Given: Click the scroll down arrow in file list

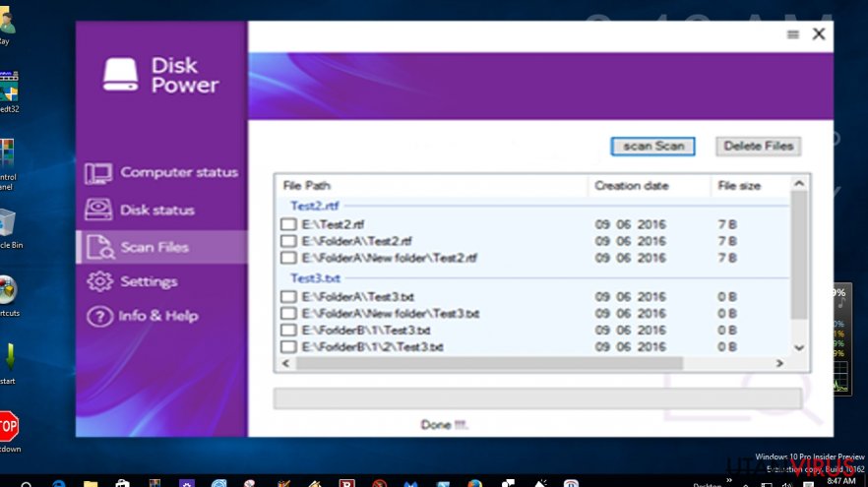Looking at the screenshot, I should [799, 347].
